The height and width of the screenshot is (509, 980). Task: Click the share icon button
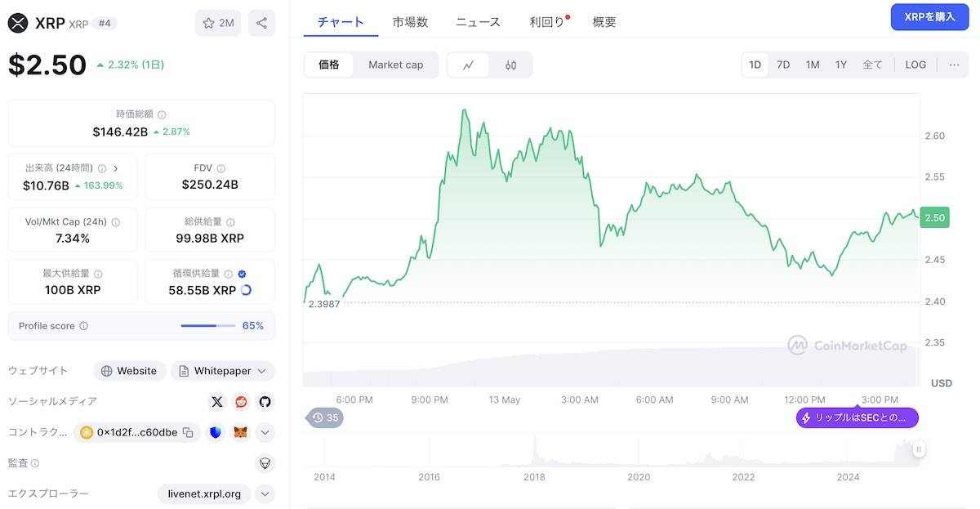point(261,23)
